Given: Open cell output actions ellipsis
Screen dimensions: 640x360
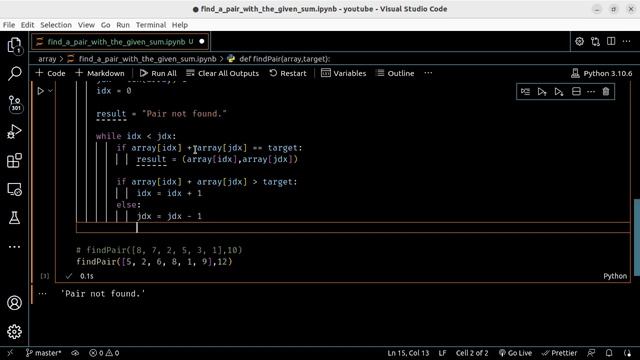Looking at the screenshot, I should coord(42,293).
